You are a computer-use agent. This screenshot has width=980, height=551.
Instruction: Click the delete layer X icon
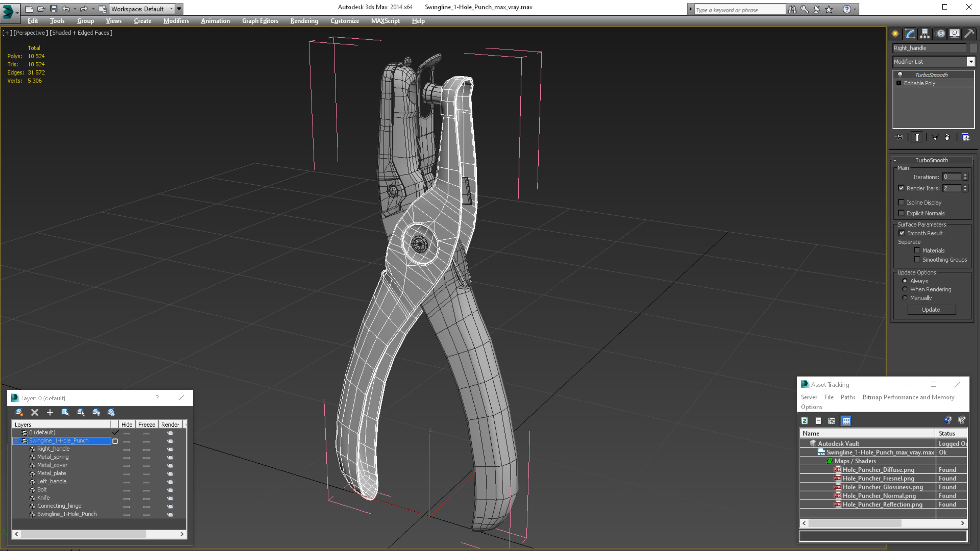[35, 412]
